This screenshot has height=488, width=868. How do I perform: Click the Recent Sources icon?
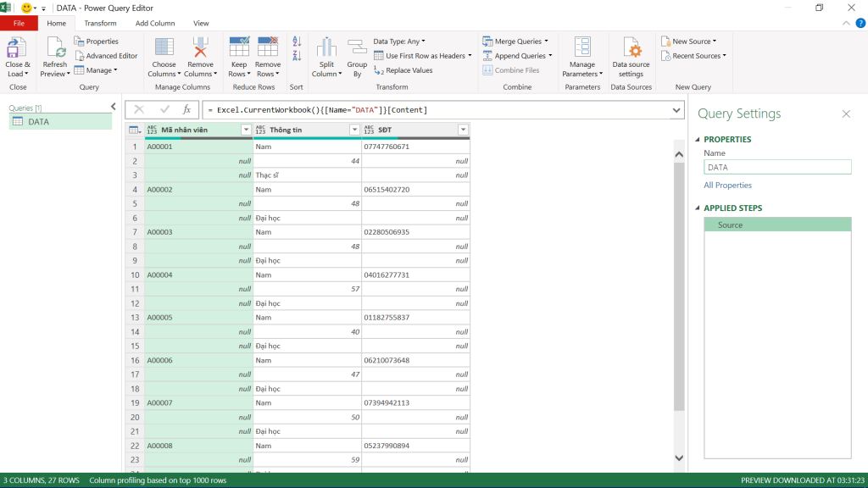coord(666,56)
